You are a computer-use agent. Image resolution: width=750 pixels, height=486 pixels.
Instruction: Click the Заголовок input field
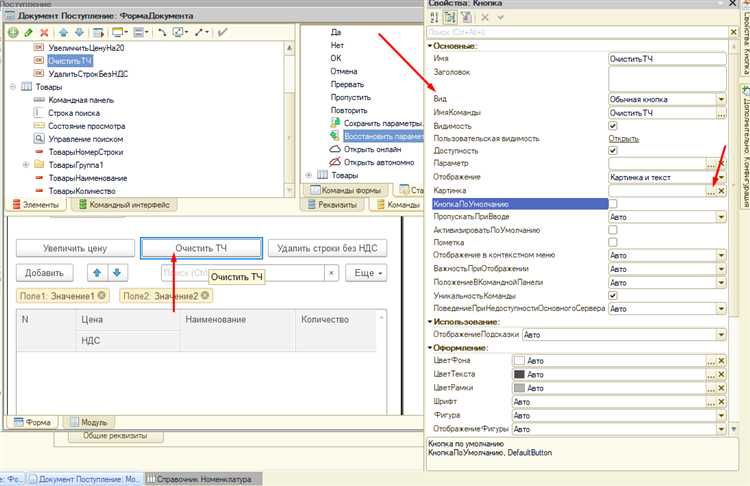(x=667, y=78)
